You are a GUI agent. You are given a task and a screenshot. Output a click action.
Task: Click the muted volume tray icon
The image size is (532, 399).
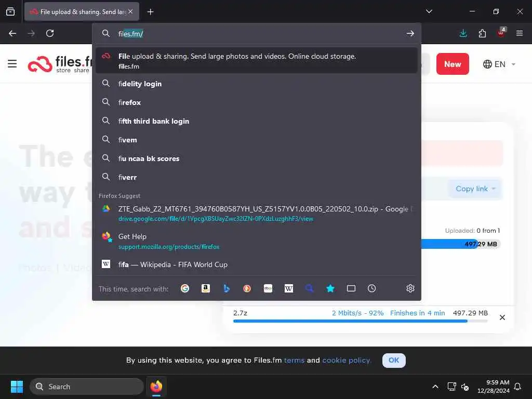click(x=465, y=387)
